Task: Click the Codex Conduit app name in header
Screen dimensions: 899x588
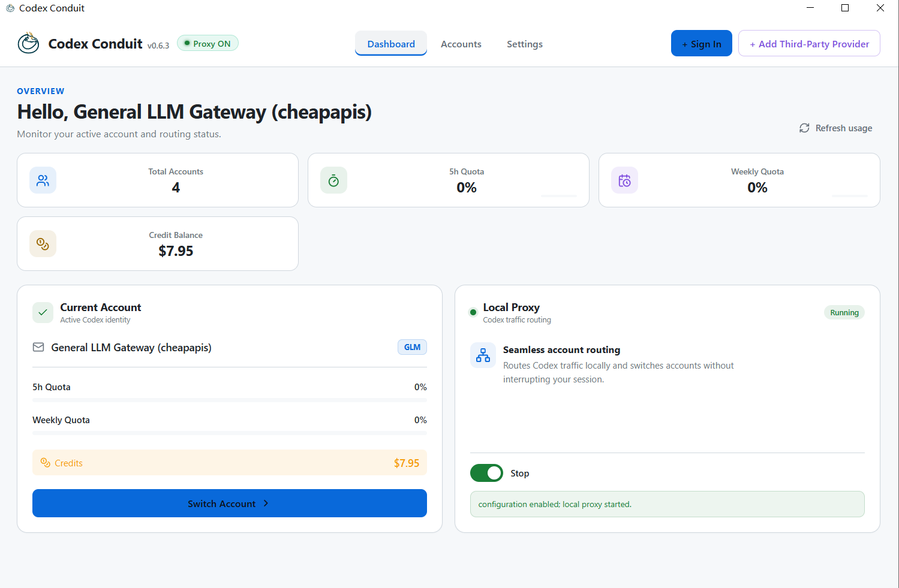Action: (95, 44)
